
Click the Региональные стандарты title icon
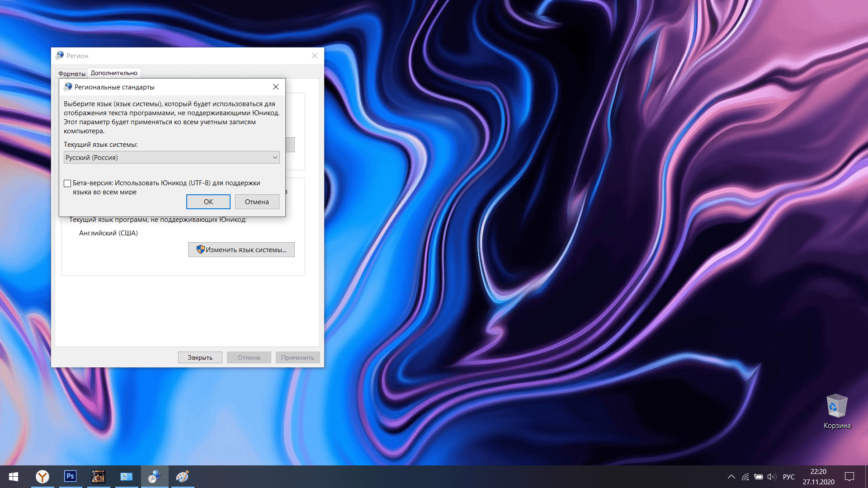pos(68,87)
